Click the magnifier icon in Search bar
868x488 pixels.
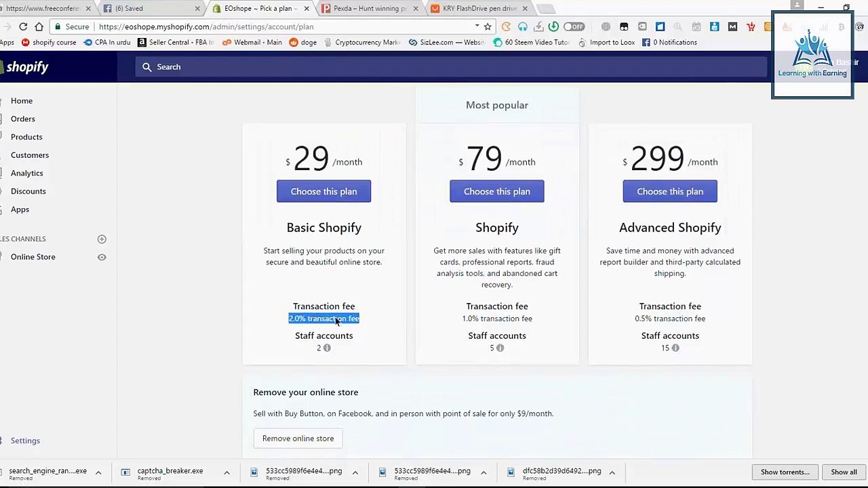147,66
